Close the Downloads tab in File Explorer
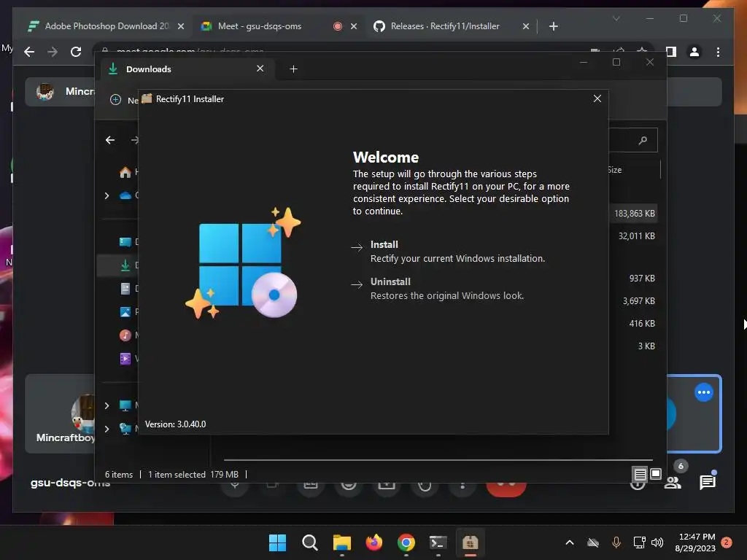Image resolution: width=747 pixels, height=560 pixels. click(x=260, y=69)
